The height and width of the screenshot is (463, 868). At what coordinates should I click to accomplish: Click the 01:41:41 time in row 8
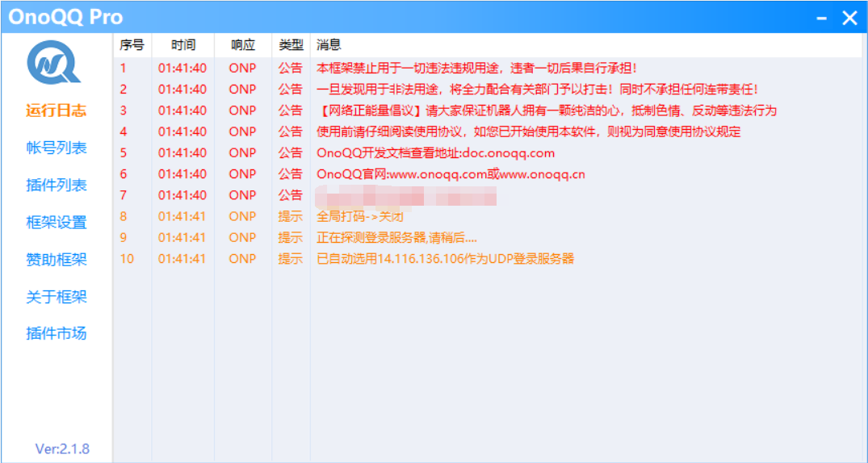182,216
